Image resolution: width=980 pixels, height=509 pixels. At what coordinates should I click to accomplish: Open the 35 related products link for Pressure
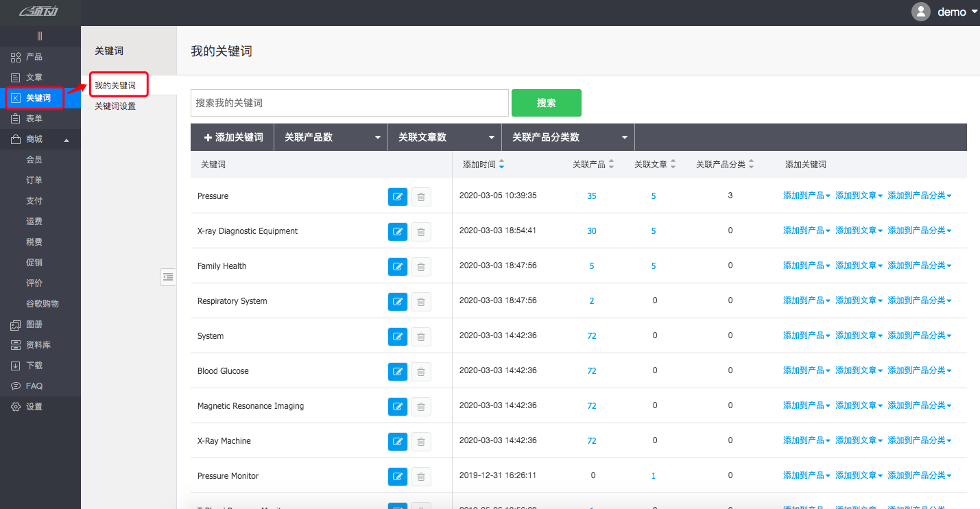click(x=591, y=196)
